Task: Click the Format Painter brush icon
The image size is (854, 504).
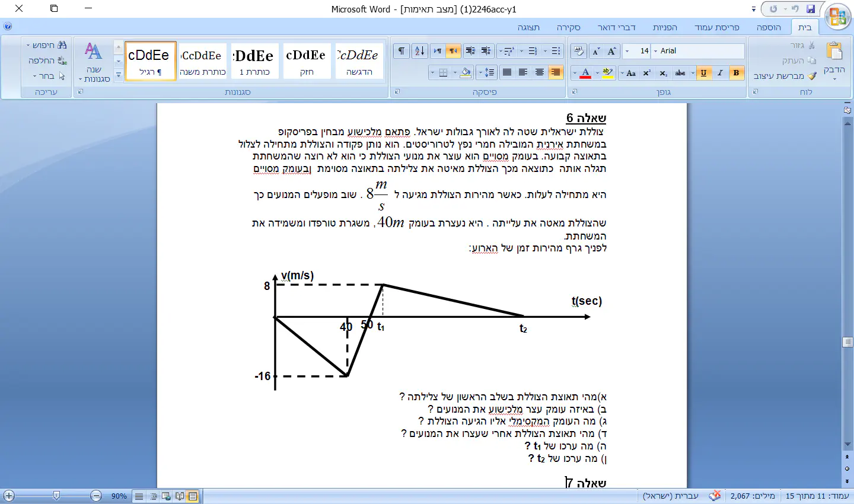Action: click(812, 76)
